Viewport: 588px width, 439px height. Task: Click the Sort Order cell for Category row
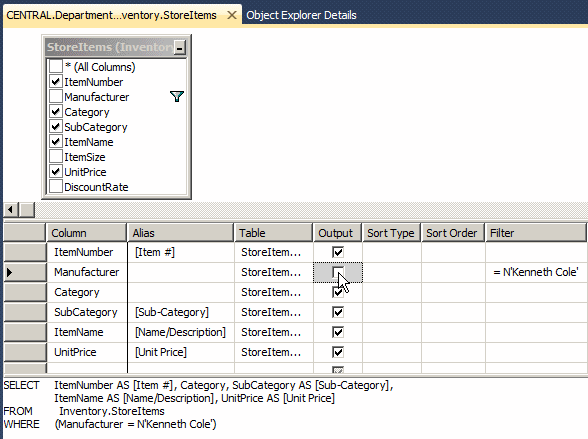pos(453,292)
